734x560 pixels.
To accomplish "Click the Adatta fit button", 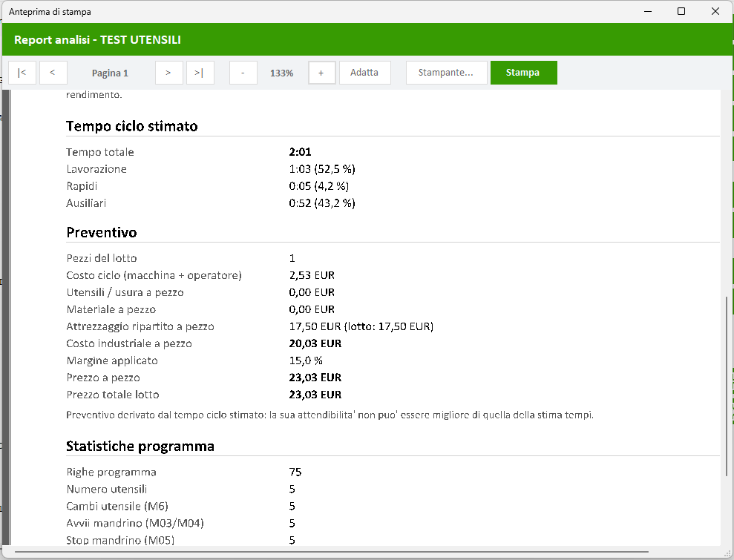I will (364, 73).
